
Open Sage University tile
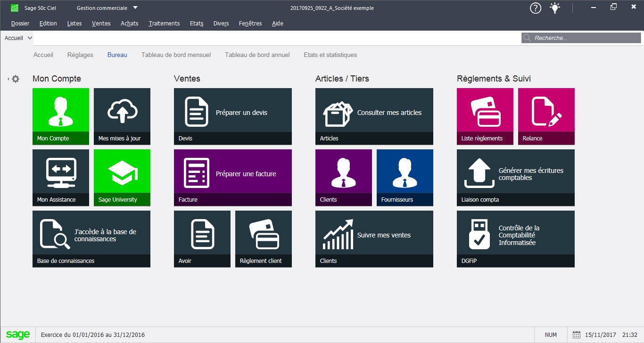[122, 177]
